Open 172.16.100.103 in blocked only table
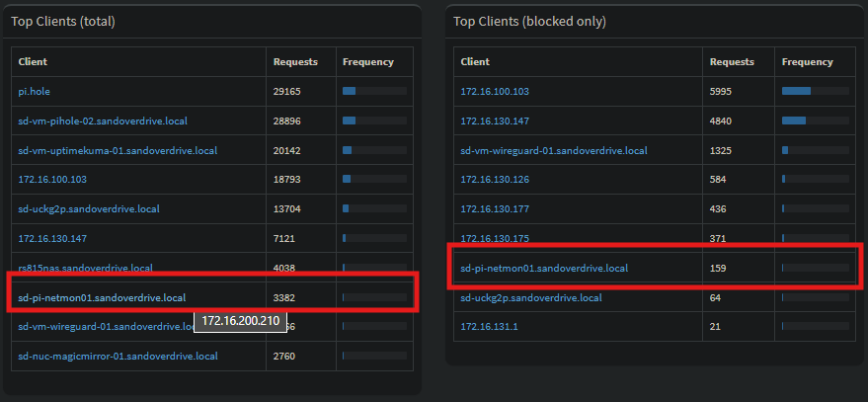Screen dimensions: 868x402 click(495, 91)
